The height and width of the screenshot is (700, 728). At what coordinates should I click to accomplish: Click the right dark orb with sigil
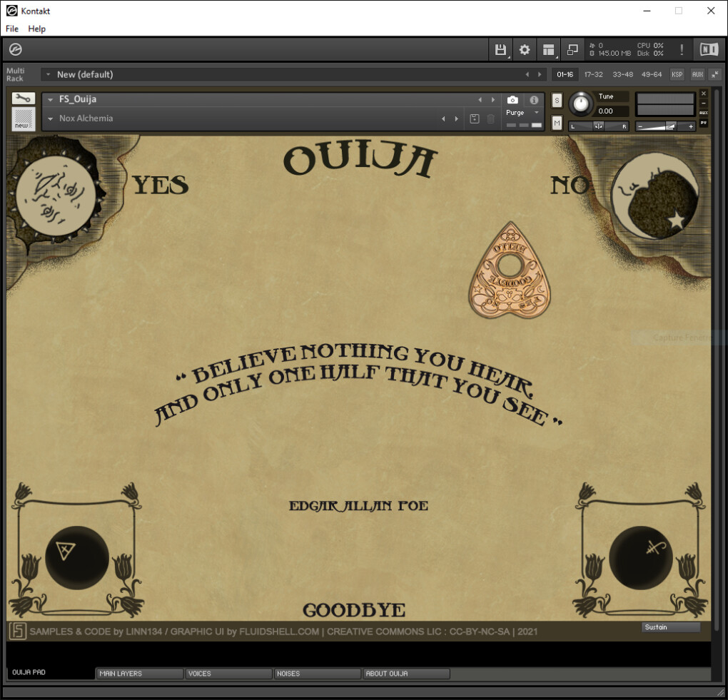(641, 557)
